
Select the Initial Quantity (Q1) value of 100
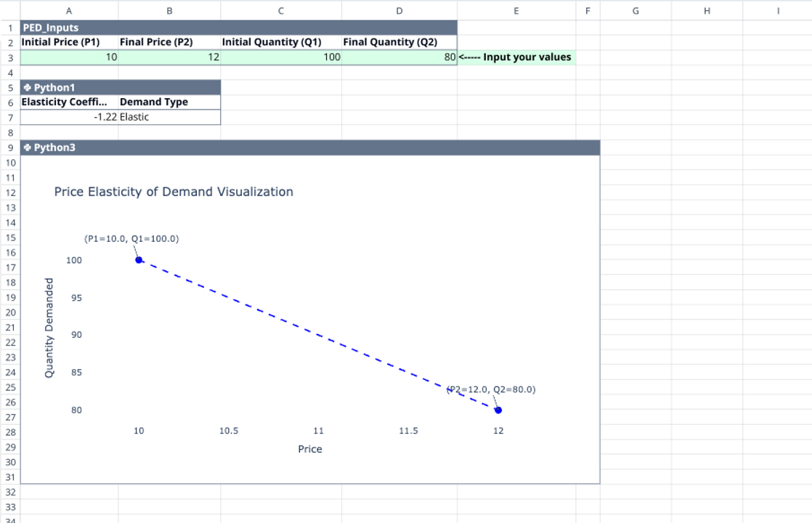click(x=281, y=57)
